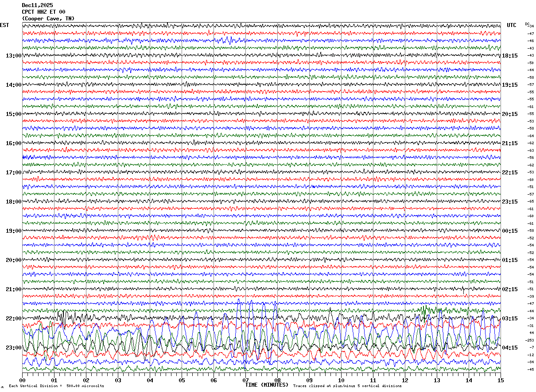Screen dimensions: 536x392
Task: Click the 04:15 UTC time label
Action: [510, 348]
